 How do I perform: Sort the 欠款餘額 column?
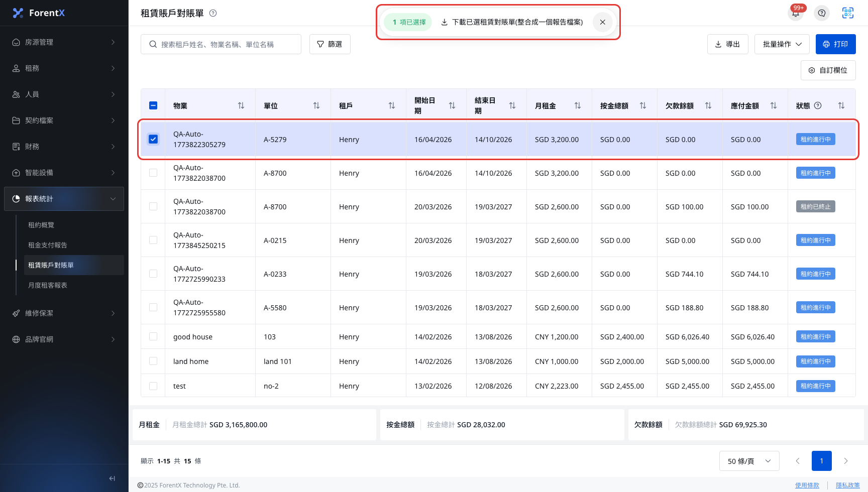tap(708, 105)
